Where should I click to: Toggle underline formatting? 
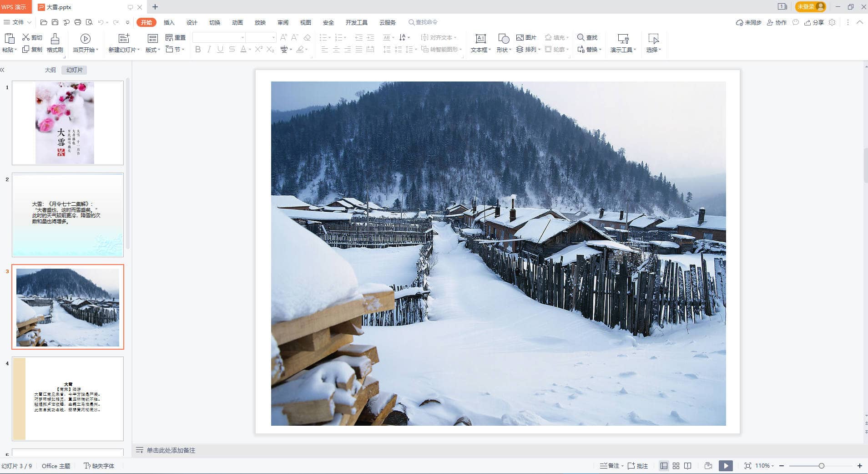coord(220,49)
